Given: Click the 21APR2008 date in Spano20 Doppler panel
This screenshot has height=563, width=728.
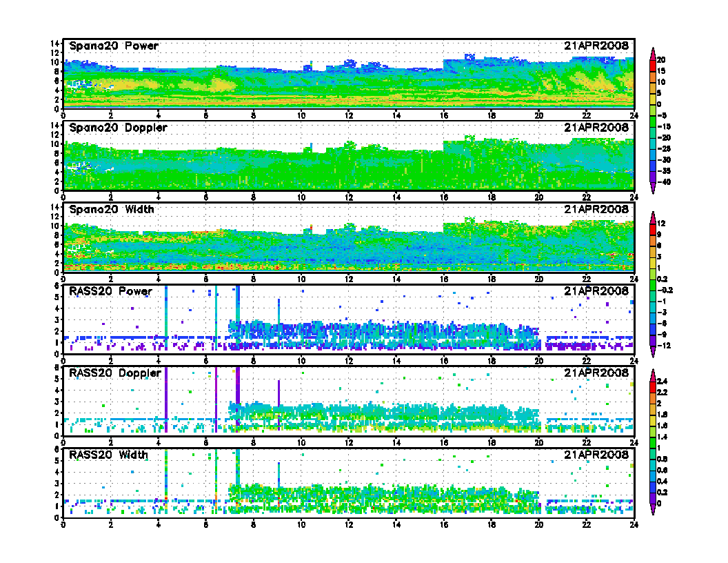Looking at the screenshot, I should click(x=596, y=128).
